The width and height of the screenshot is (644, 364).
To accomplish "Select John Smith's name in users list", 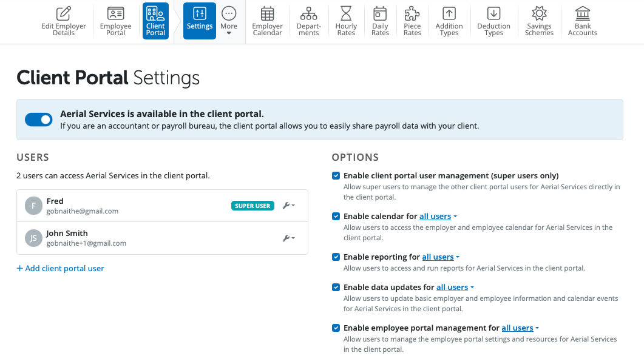I will 67,233.
